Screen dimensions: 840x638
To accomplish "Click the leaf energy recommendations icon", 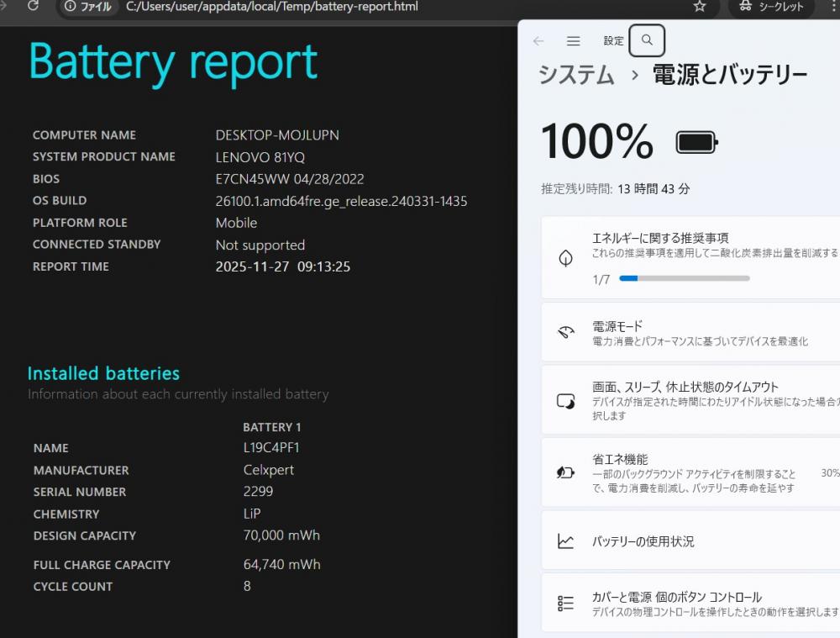I will pos(565,258).
